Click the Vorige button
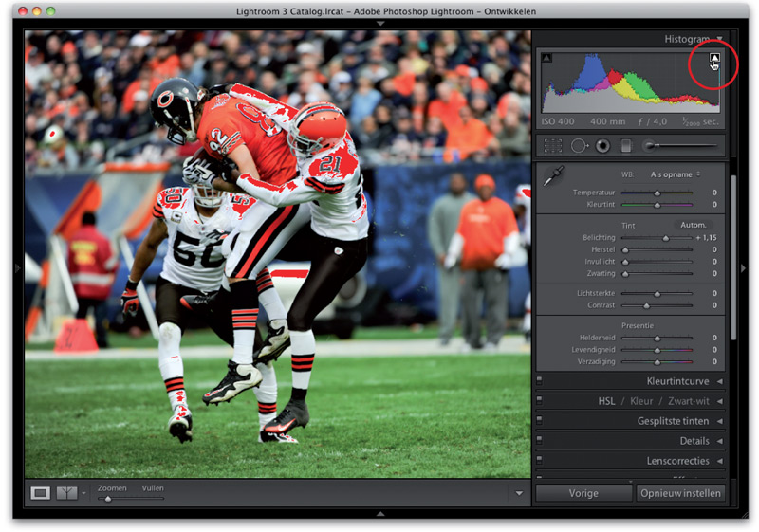Viewport: 759px width, 532px height. [583, 493]
